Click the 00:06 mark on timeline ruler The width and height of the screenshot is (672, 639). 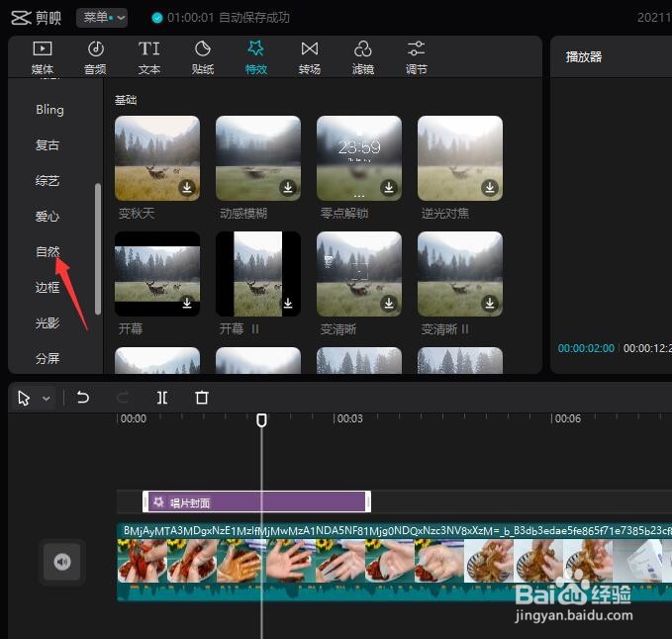(567, 418)
